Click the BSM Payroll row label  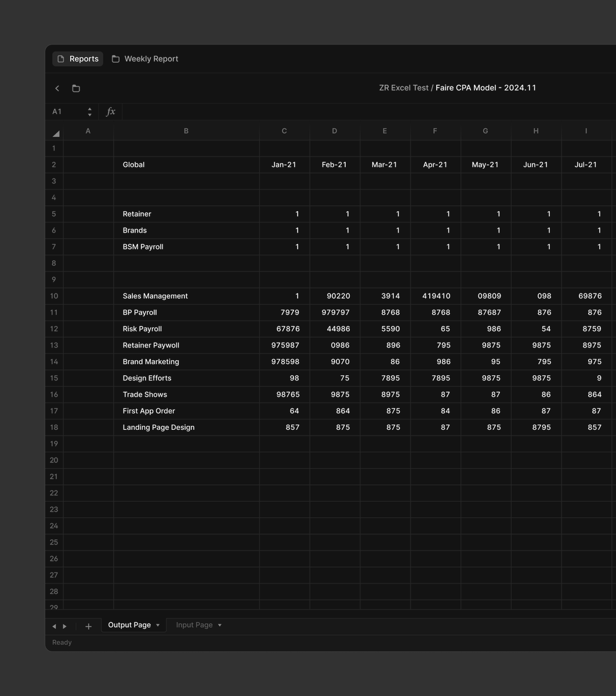point(143,246)
